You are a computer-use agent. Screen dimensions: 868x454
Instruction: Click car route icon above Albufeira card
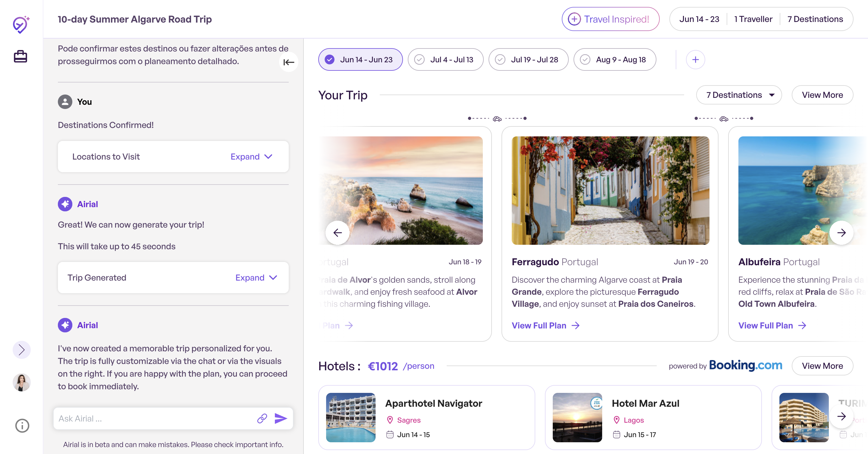click(x=724, y=118)
